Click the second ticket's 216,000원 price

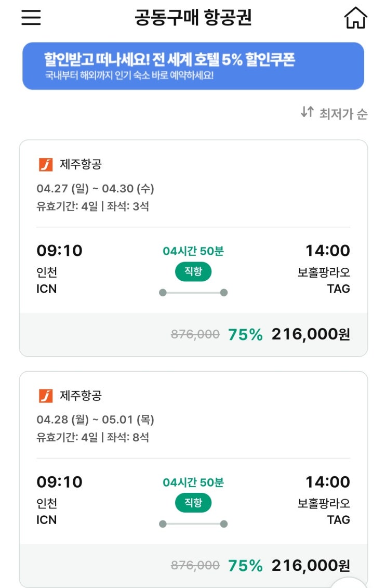pos(311,565)
